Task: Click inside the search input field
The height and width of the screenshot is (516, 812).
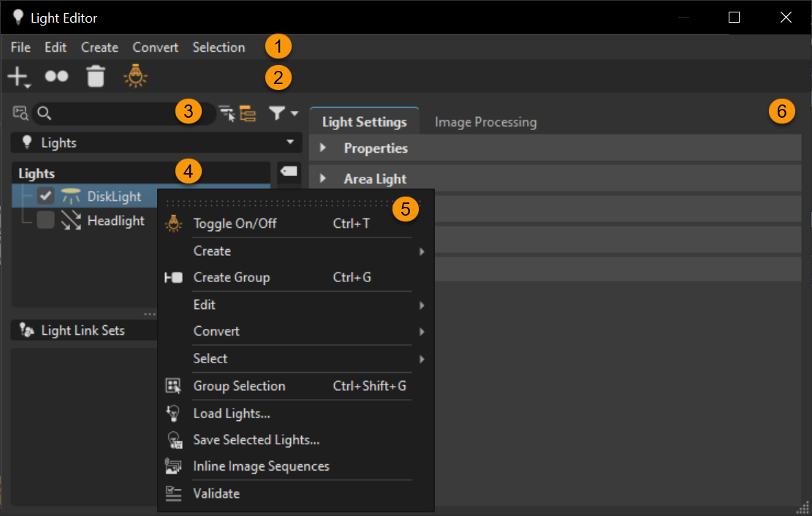Action: point(110,113)
